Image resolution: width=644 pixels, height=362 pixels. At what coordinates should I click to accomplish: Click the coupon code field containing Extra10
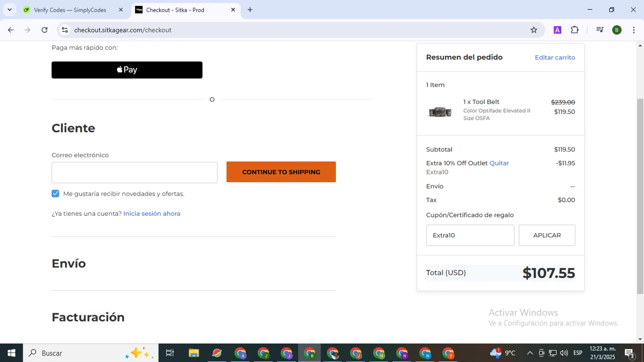[x=470, y=235]
